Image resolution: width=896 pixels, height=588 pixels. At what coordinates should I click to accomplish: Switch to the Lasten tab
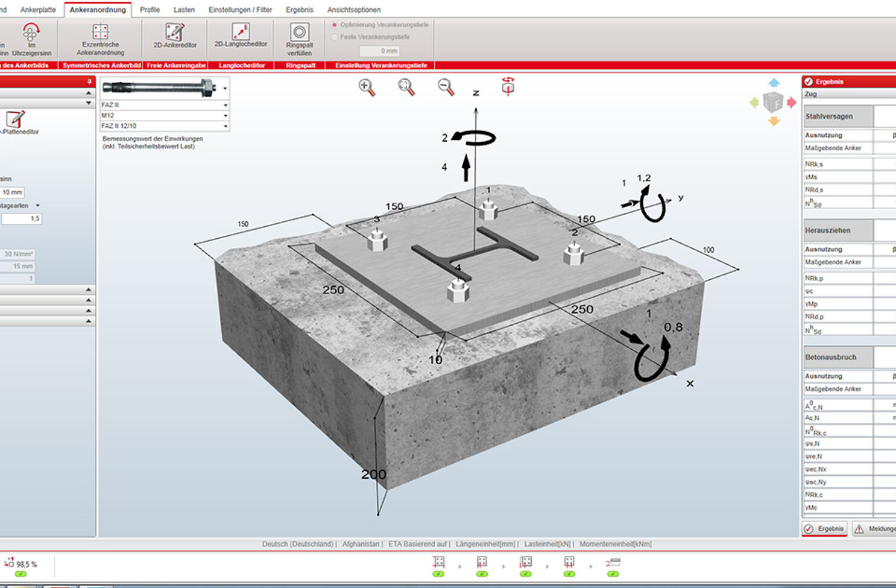point(184,10)
